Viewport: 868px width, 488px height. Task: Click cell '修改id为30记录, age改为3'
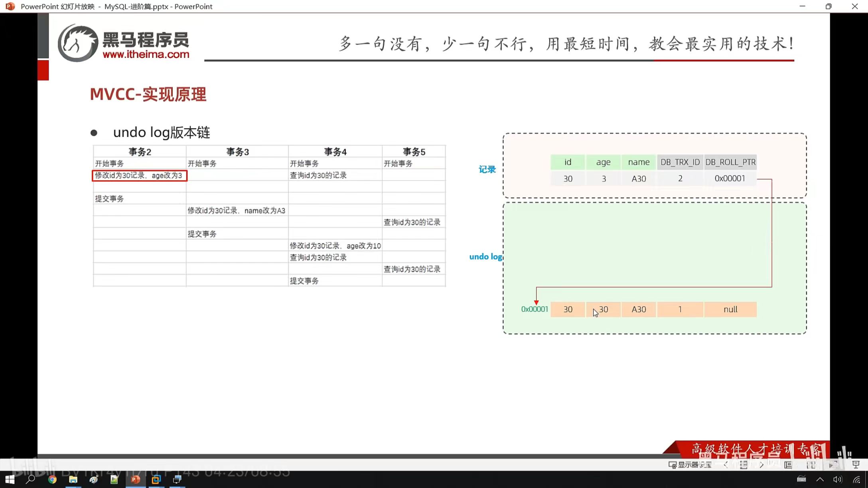[x=139, y=175]
